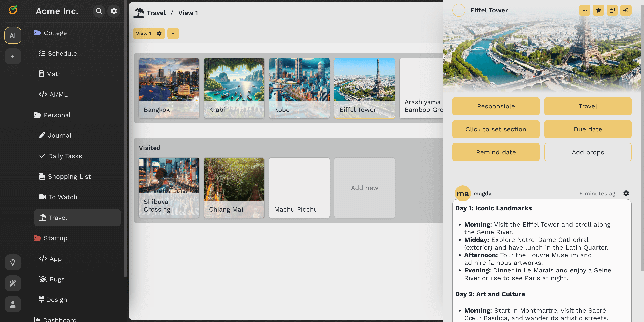Screen dimensions: 644x322
Task: Select the Travel project in sidebar
Action: coord(77,218)
